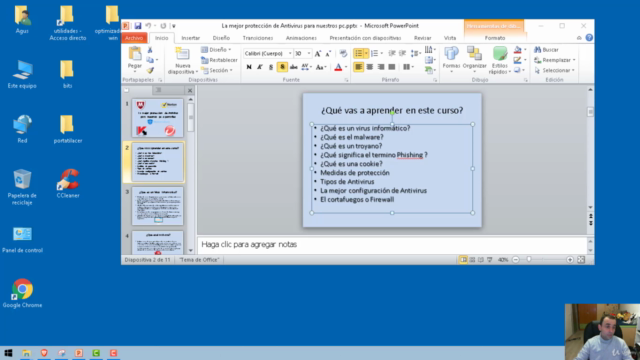Click the Decrease list level icon
Screen dimensions: 640x360
(x=392, y=53)
